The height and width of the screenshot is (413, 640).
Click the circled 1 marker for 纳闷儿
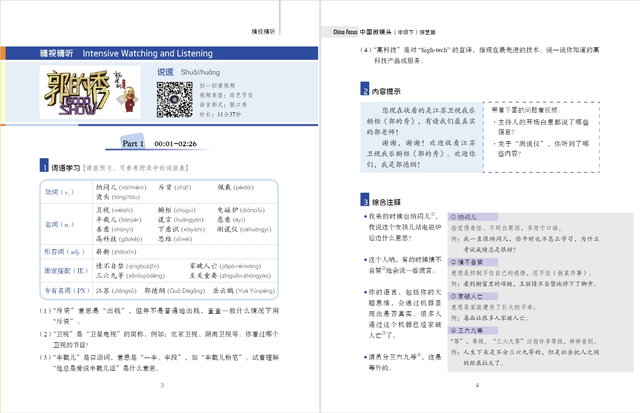tap(455, 217)
